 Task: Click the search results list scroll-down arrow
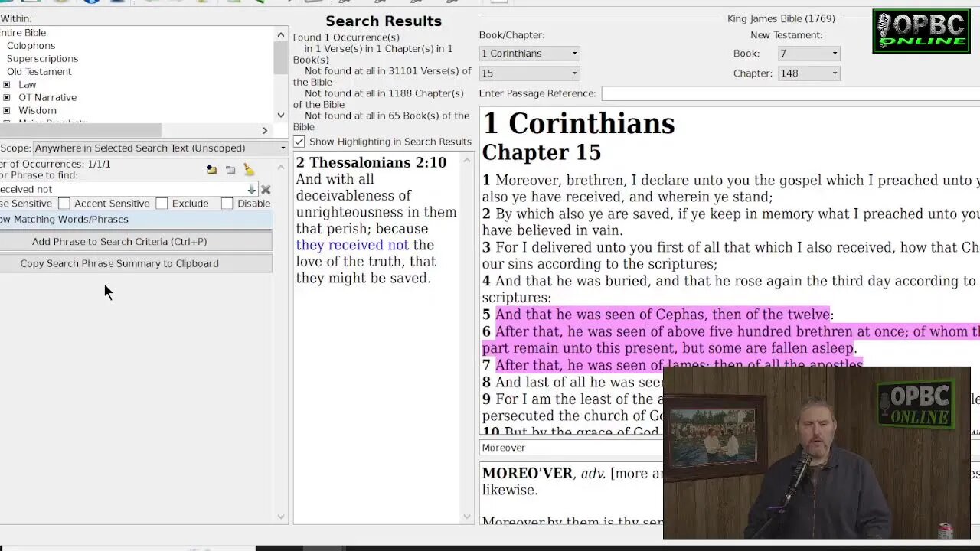tap(468, 517)
